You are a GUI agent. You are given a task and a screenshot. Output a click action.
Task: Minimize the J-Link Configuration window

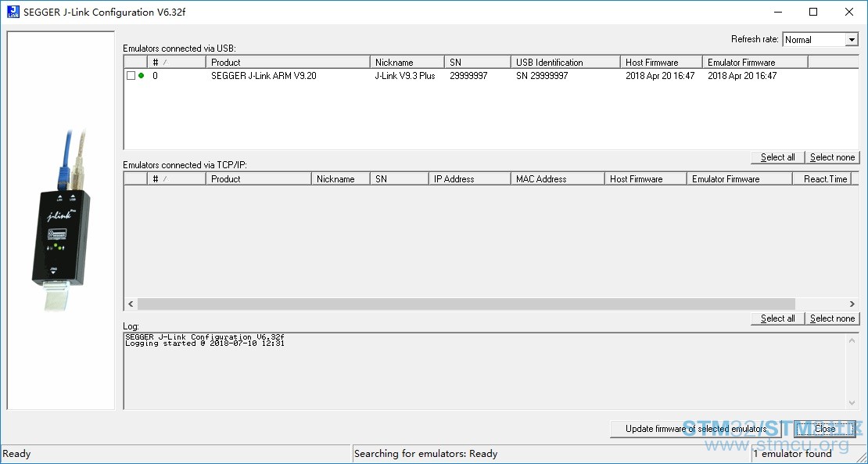(x=777, y=12)
